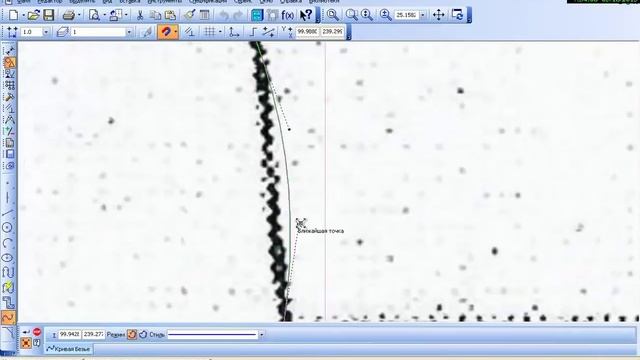
Task: Open the zoom factor dropdown arrow
Action: tap(423, 15)
